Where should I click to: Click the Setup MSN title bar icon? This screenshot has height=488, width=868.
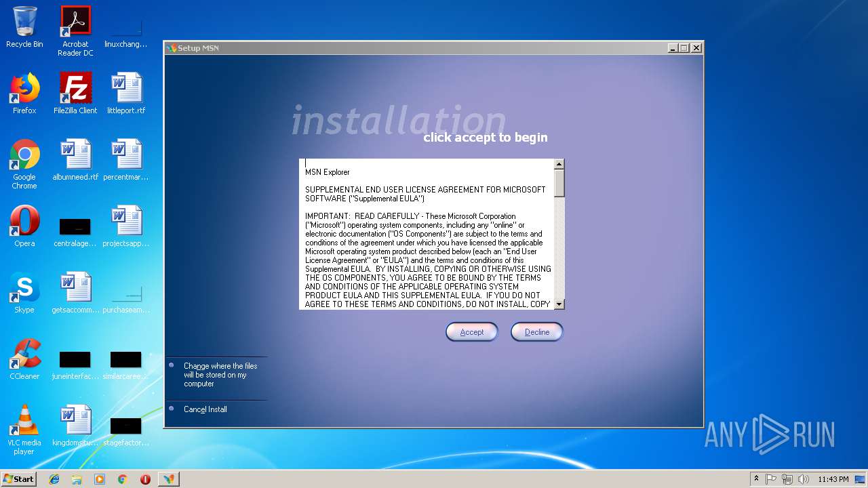tap(172, 48)
